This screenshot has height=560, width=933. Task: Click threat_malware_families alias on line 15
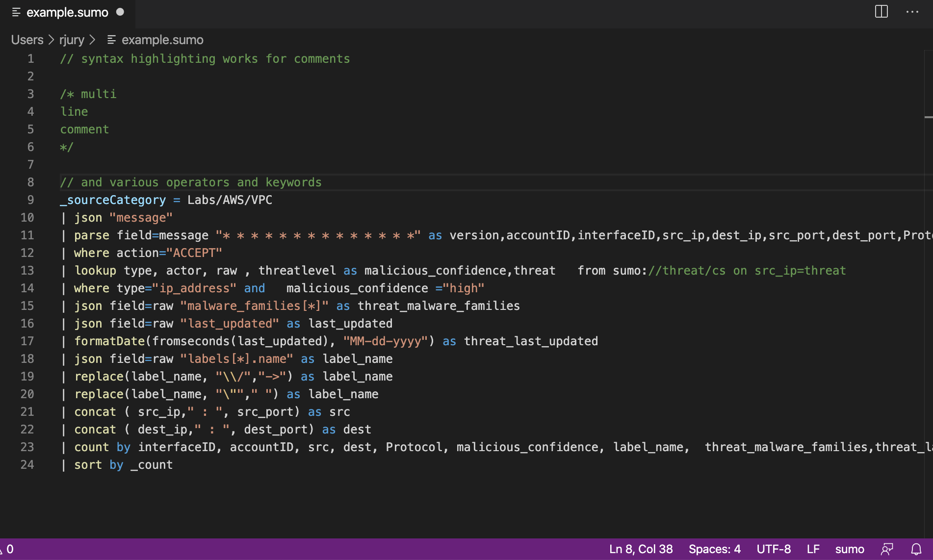(439, 306)
